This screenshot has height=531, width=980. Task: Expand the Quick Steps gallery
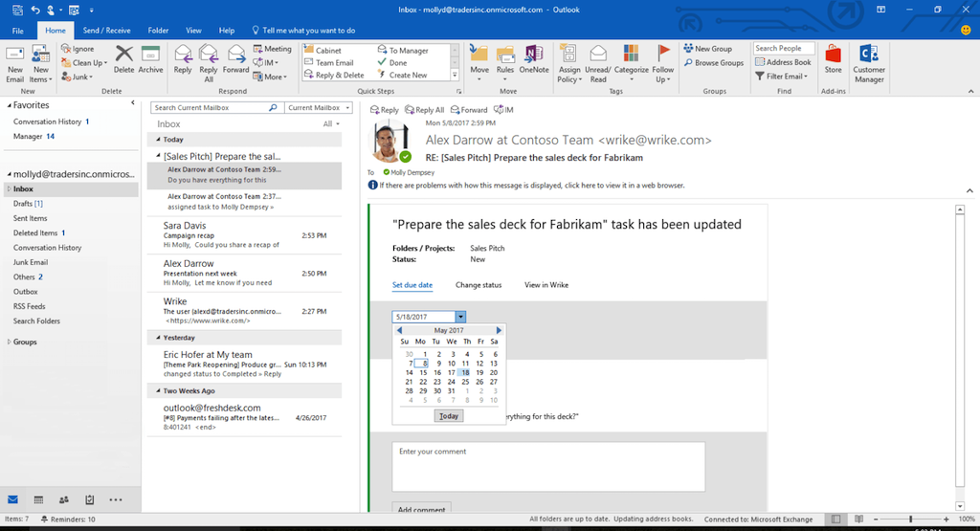click(x=455, y=75)
